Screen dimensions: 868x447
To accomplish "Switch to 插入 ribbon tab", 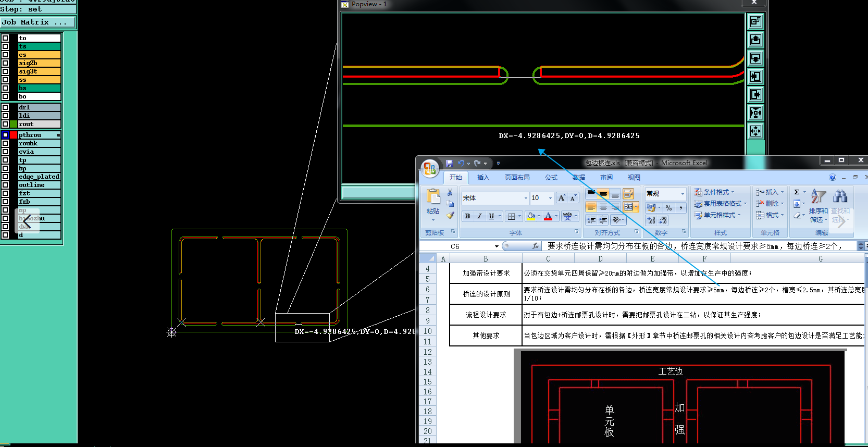I will click(x=483, y=178).
